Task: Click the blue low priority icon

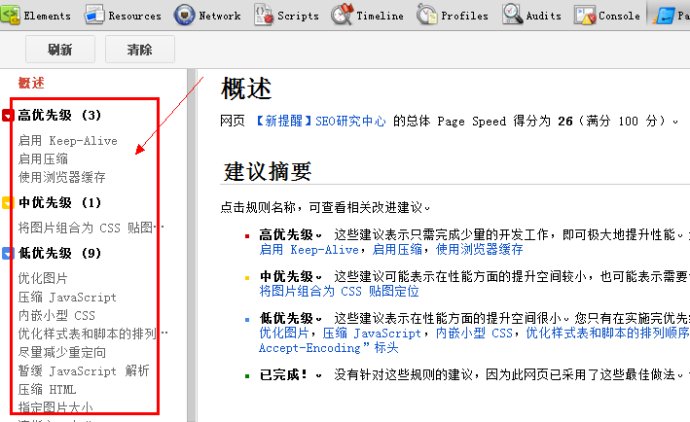Action: pos(7,253)
